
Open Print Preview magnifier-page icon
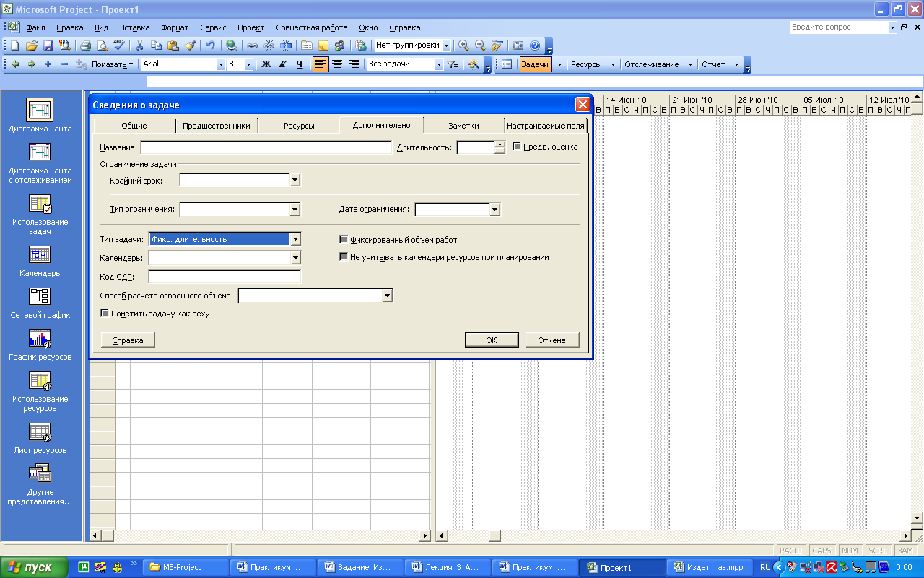(103, 45)
